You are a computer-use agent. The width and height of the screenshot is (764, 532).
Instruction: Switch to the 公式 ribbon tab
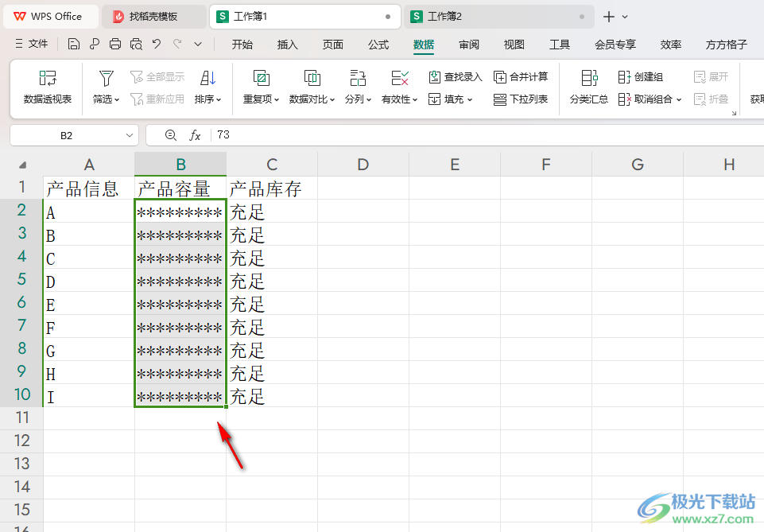[x=378, y=45]
